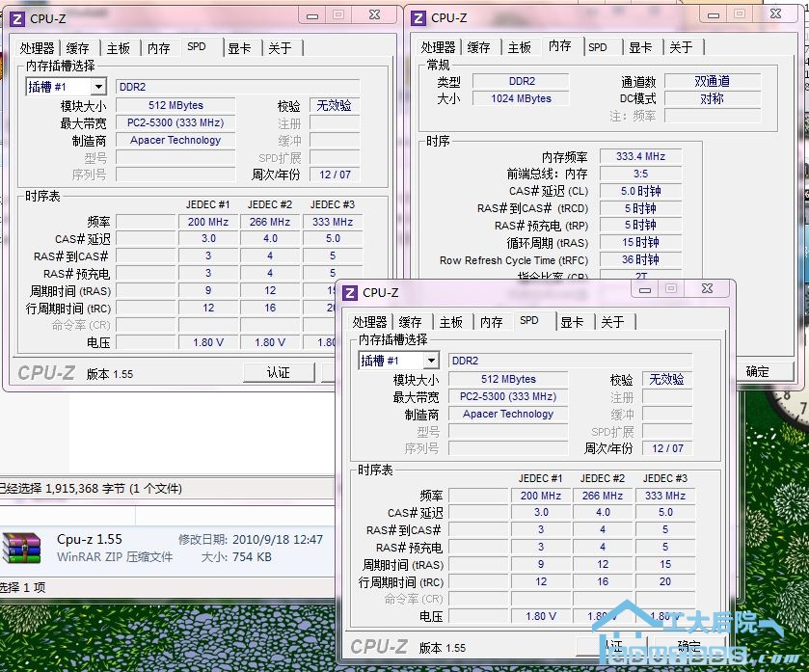
Task: Click the 1.80 V JEDEC #1 voltage in front window
Action: (x=541, y=616)
